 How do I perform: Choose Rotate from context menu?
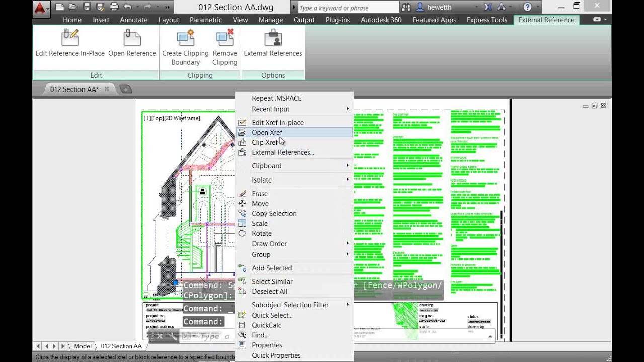295,234
